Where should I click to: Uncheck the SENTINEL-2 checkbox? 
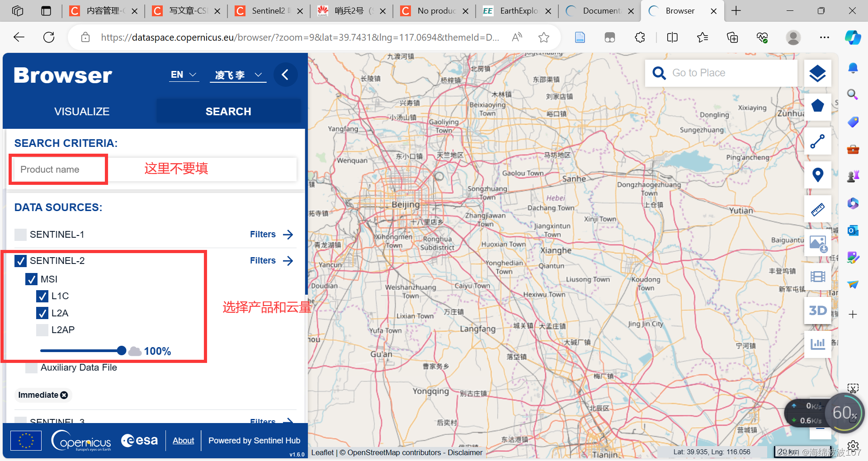(20, 261)
